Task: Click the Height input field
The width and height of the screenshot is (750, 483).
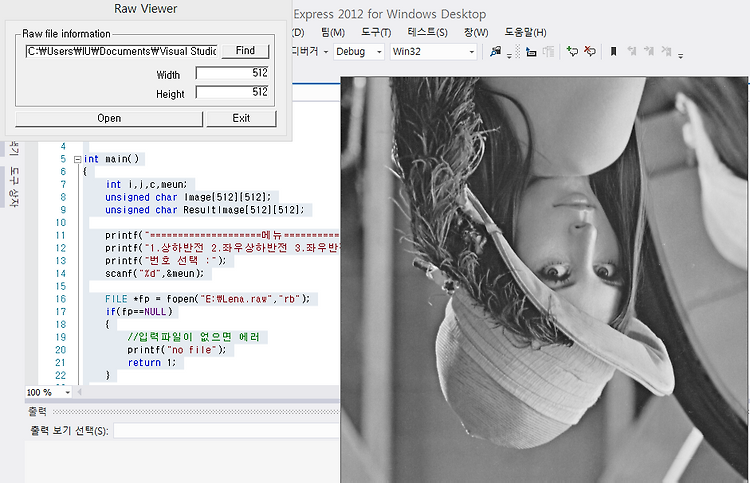Action: point(232,92)
